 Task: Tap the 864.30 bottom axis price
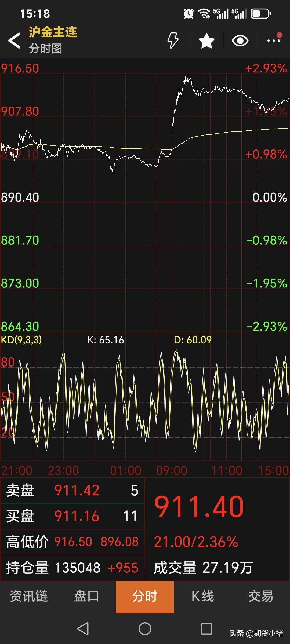click(x=20, y=327)
